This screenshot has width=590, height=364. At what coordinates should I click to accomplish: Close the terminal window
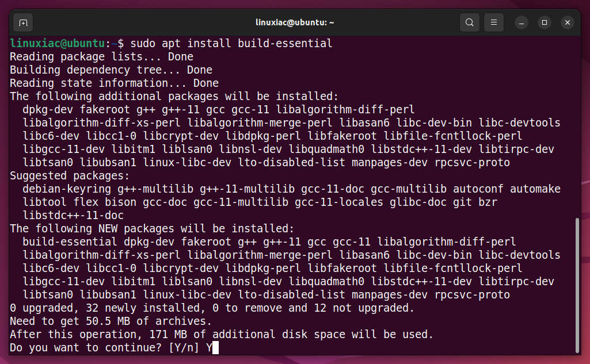click(568, 22)
